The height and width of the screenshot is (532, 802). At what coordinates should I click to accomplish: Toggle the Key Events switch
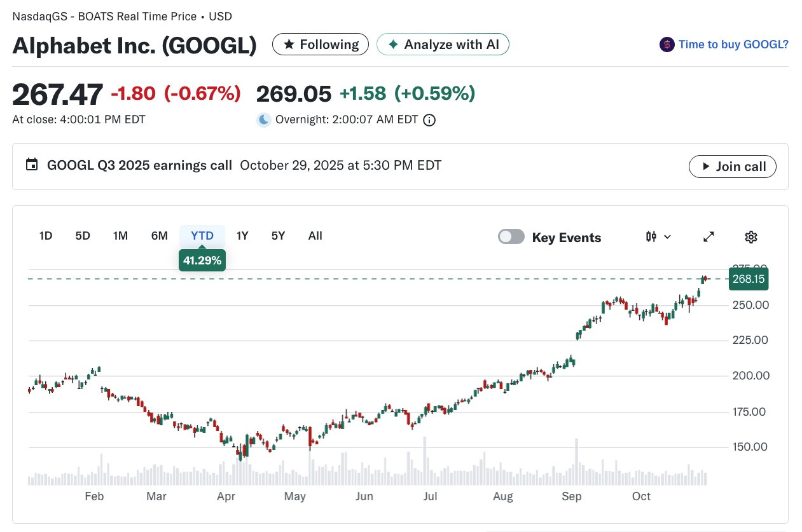click(511, 237)
